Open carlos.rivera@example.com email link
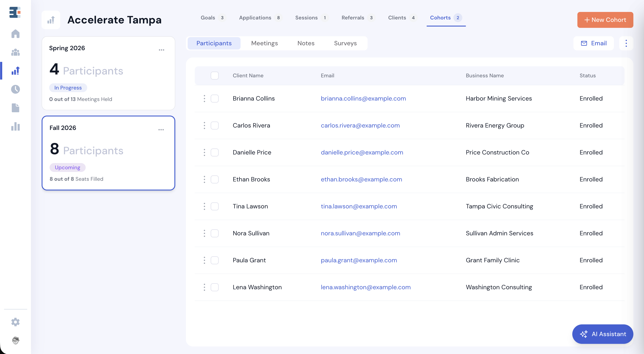 [360, 125]
